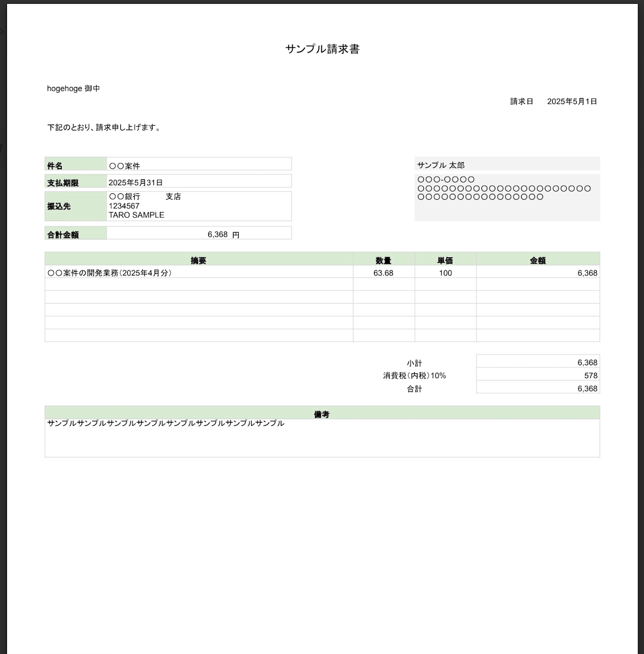Screen dimensions: 644x654
Task: Click the invoice date 2025年5月1日
Action: pos(572,101)
